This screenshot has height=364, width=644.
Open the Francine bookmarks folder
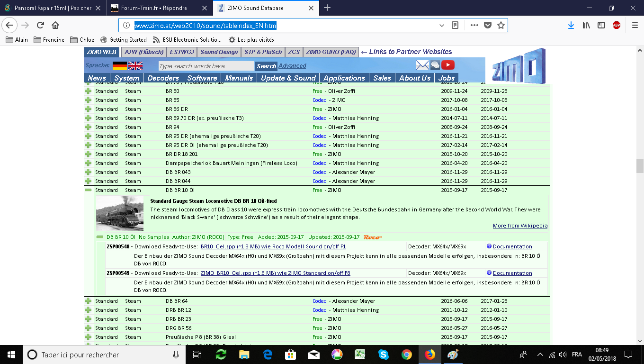(49, 40)
